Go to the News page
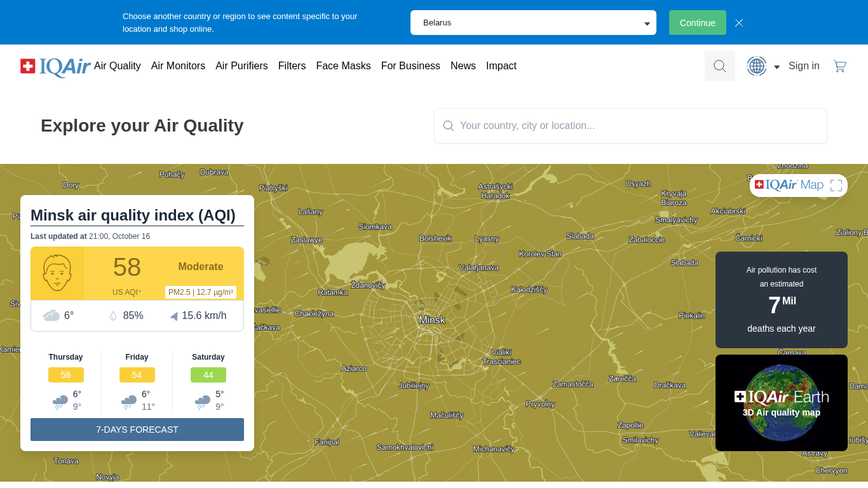This screenshot has width=868, height=488. 463,66
